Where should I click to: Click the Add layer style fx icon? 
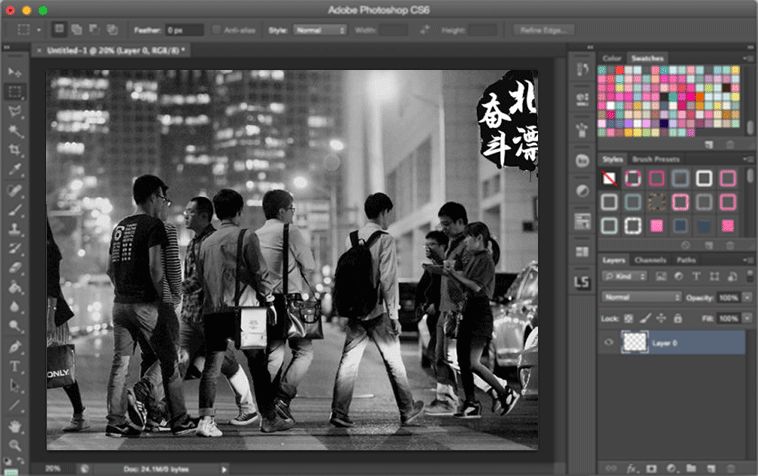(632, 466)
